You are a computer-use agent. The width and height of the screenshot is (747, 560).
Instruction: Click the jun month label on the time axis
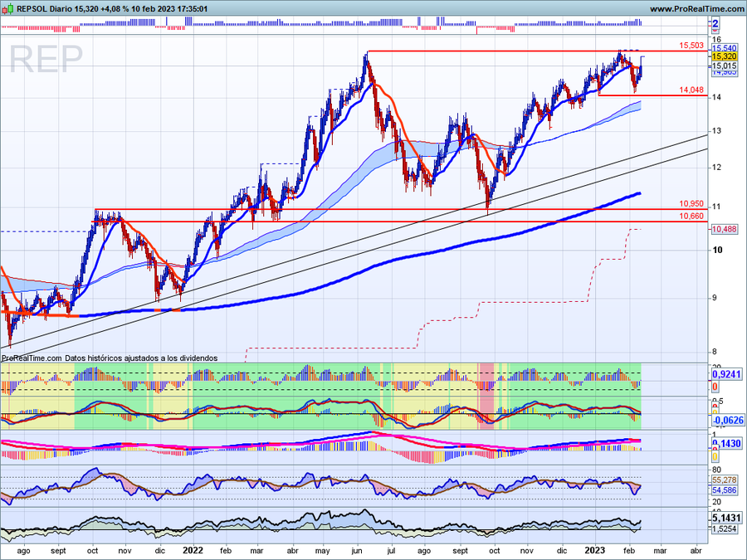pos(356,551)
